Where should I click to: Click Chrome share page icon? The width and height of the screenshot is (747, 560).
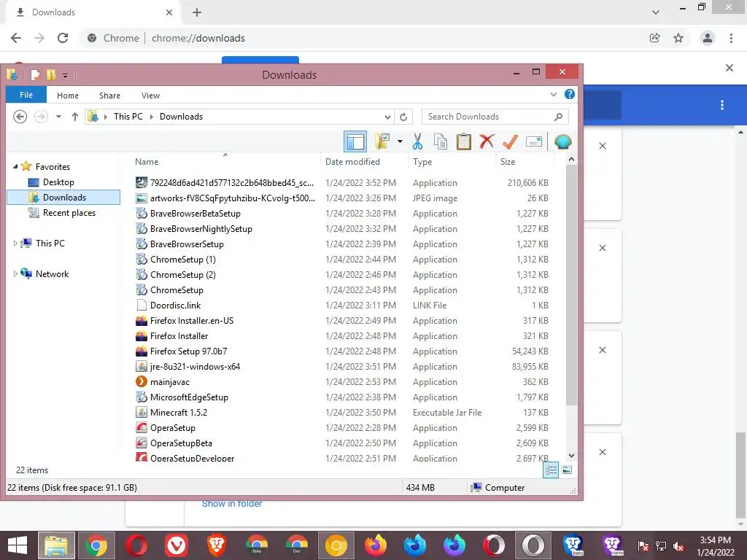[x=654, y=38]
